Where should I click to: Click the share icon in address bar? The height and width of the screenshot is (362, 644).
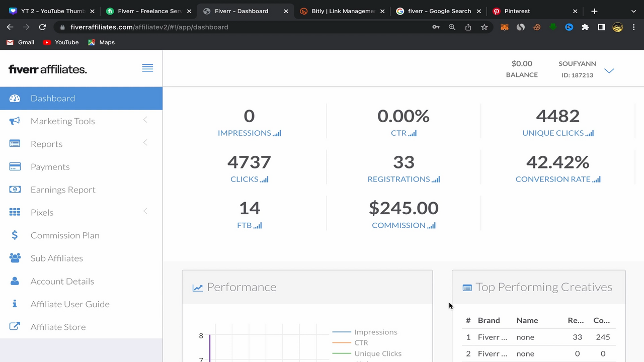click(468, 27)
